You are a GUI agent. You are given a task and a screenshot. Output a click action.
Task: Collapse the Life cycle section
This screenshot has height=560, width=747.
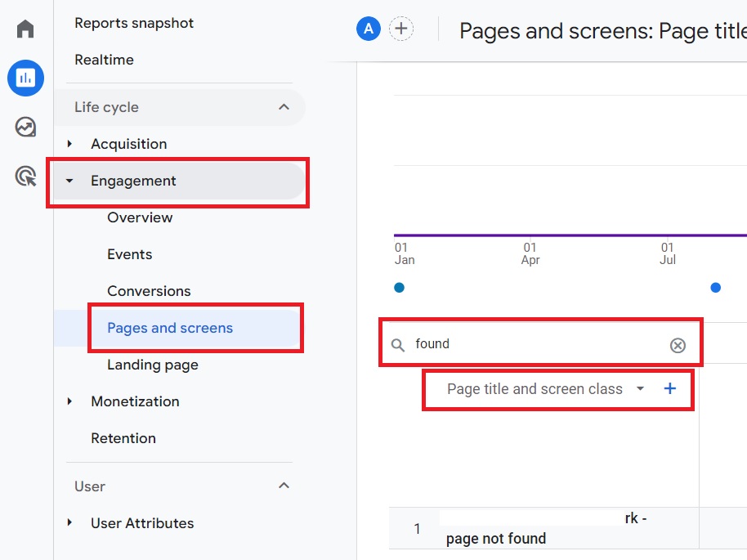(x=284, y=107)
